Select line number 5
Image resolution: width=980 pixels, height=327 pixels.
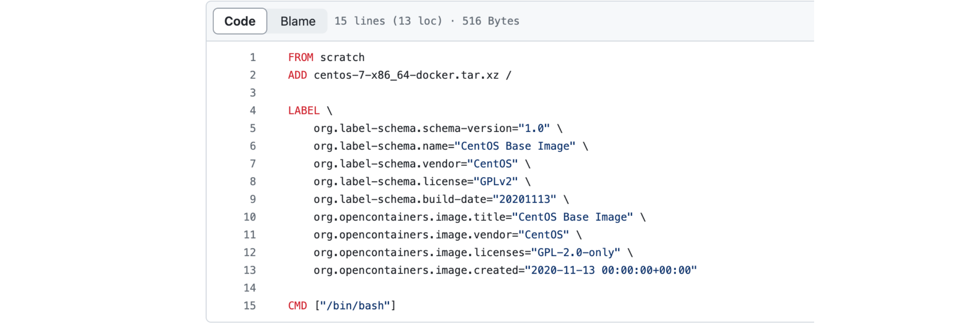pos(253,128)
